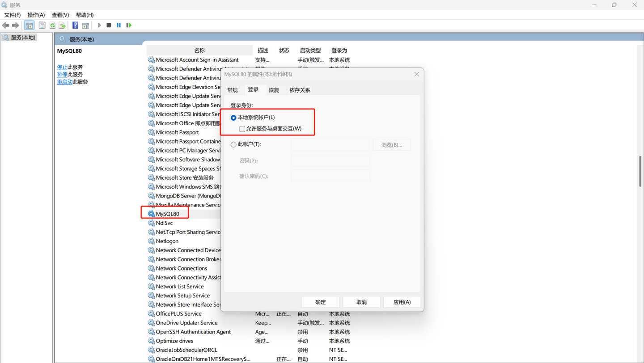Select Microsoft Store 安装服务 row
644x363 pixels.
pos(184,178)
